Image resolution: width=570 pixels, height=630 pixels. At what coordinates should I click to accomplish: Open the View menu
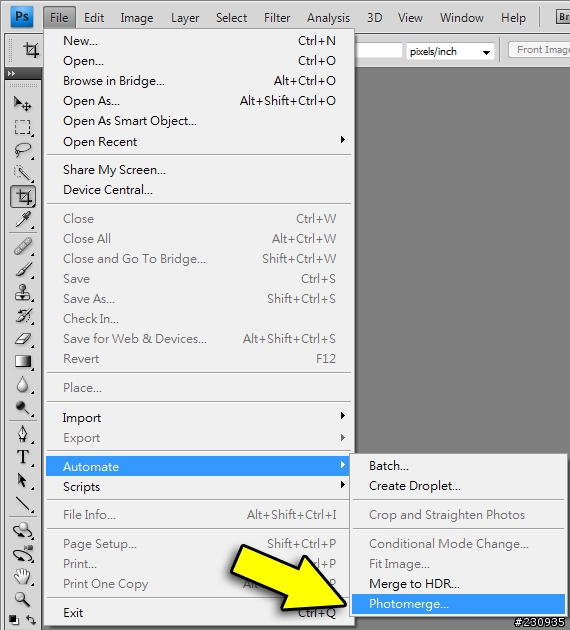[x=410, y=18]
